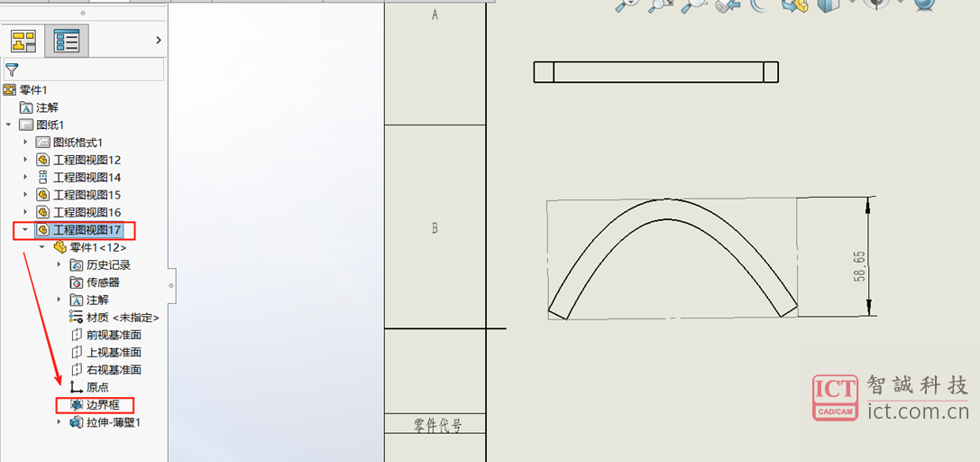Click the 工程图视图14 view icon

[x=42, y=177]
